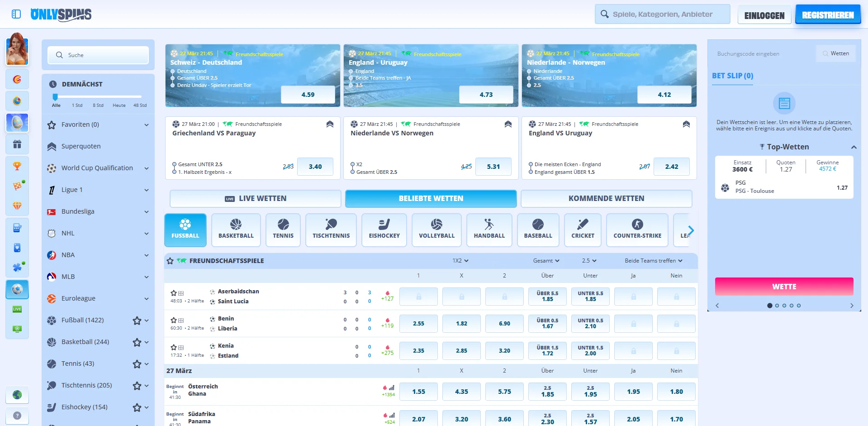Select the soccer ball sports icon in sidebar
The image size is (868, 426).
point(17,289)
